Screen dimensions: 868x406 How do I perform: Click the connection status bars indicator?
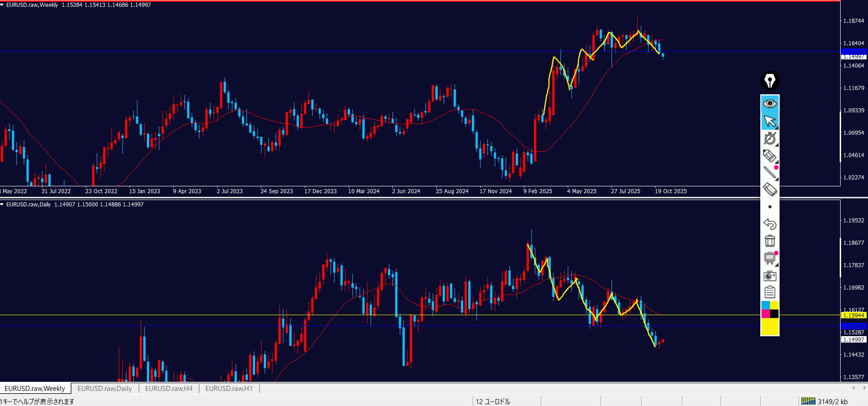tap(808, 401)
